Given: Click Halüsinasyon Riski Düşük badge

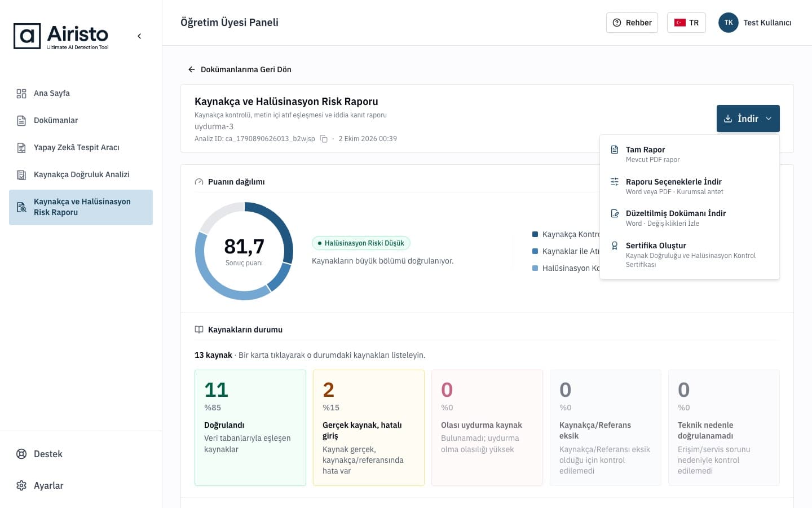Looking at the screenshot, I should [x=361, y=243].
